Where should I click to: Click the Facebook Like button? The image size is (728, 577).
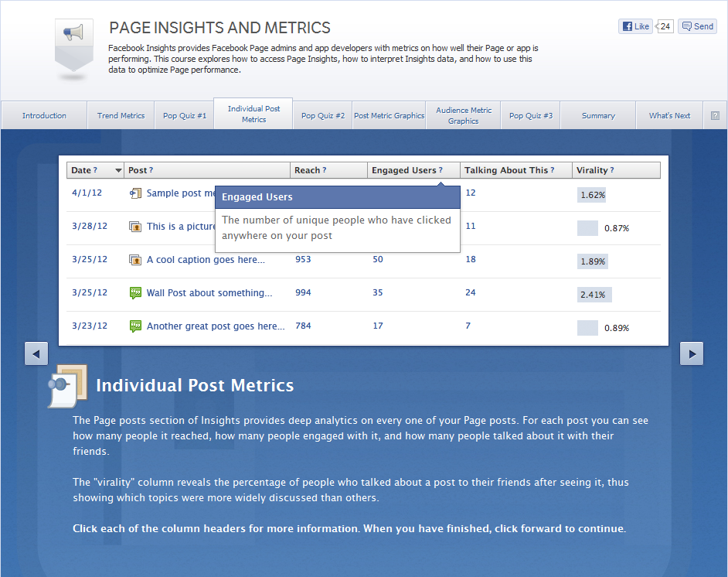tap(635, 26)
